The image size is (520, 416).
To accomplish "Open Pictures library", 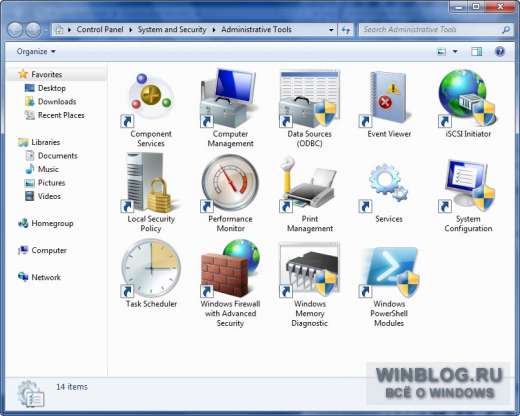I will click(51, 183).
